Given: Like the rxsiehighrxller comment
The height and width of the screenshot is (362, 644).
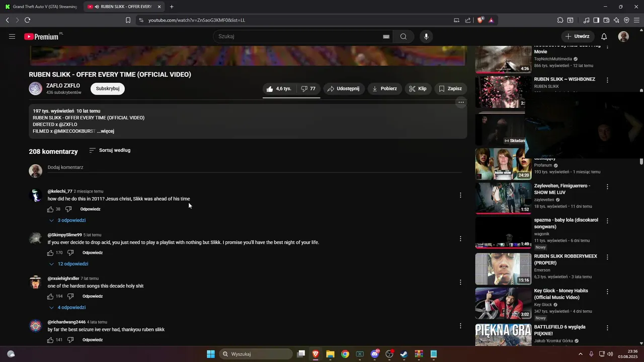Looking at the screenshot, I should pyautogui.click(x=50, y=296).
